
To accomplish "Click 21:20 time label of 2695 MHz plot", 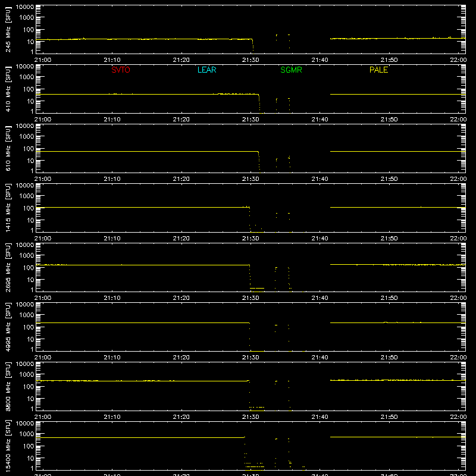I will [181, 298].
